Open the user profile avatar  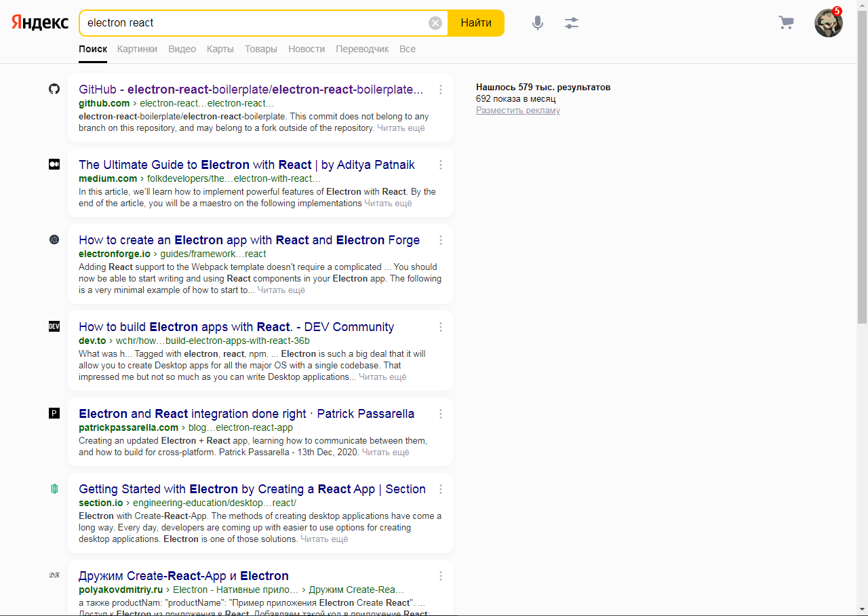click(x=829, y=23)
